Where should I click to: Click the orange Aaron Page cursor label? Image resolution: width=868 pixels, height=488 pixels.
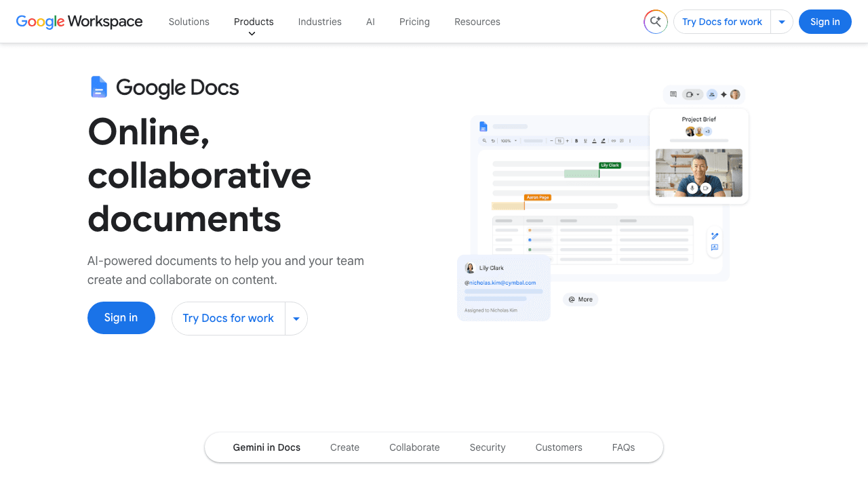tap(538, 197)
